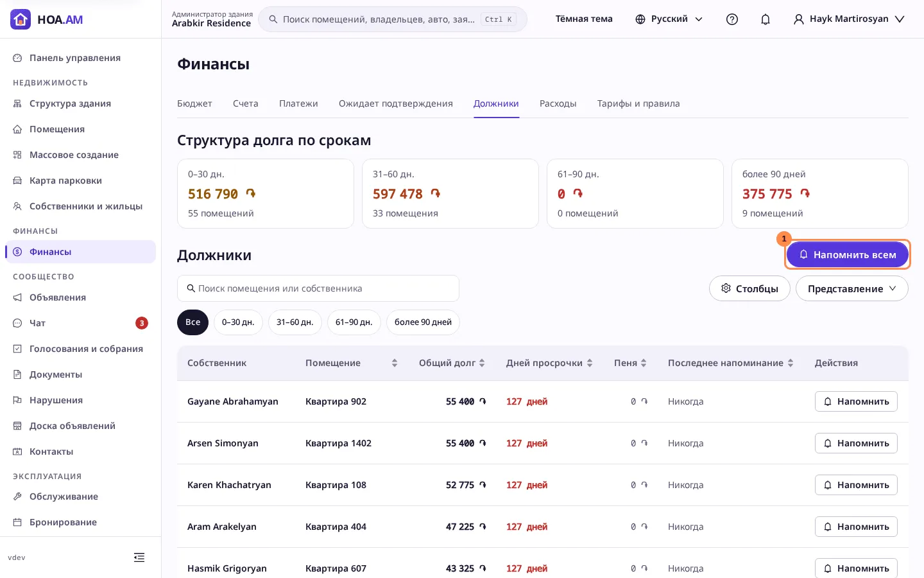Switch to the Счета tab

tap(246, 103)
